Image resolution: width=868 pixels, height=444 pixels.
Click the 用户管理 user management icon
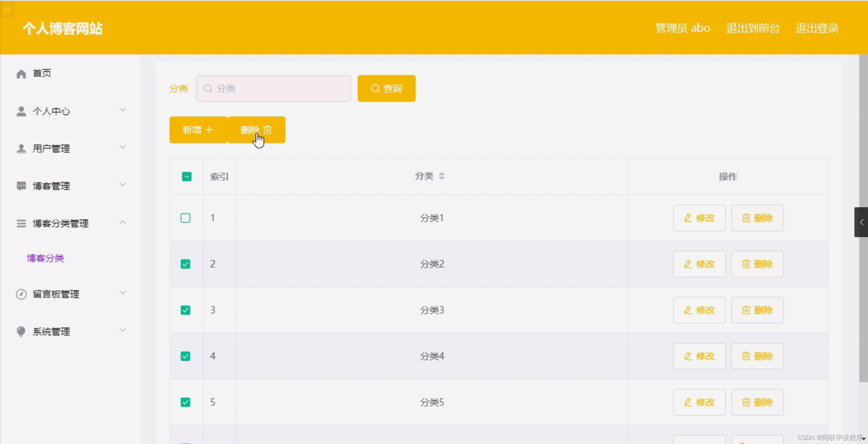(21, 148)
